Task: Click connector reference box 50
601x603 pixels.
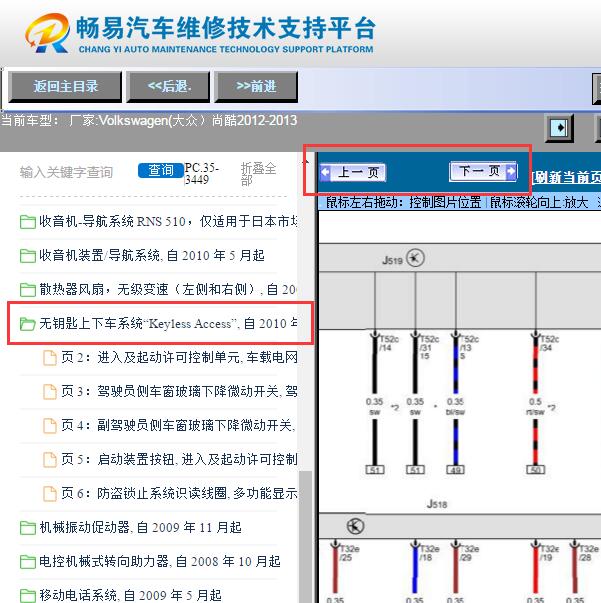Action: 536,470
